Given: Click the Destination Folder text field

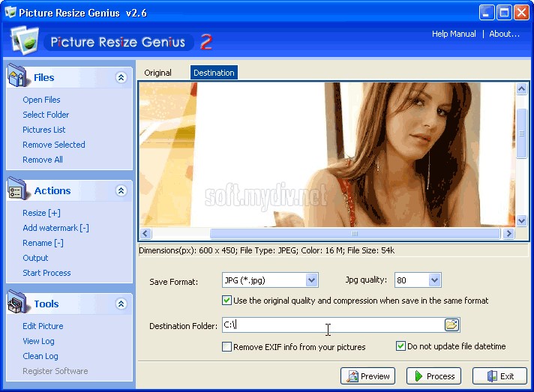Looking at the screenshot, I should 333,325.
